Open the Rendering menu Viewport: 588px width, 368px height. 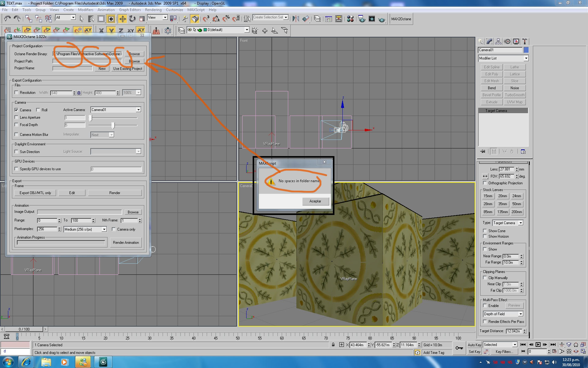pyautogui.click(x=153, y=10)
